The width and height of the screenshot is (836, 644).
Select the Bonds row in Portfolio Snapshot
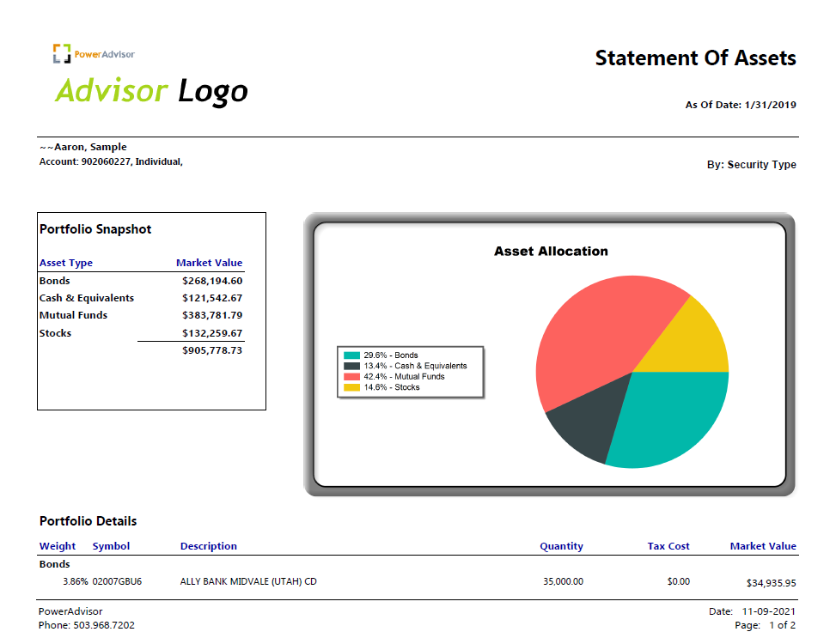141,281
